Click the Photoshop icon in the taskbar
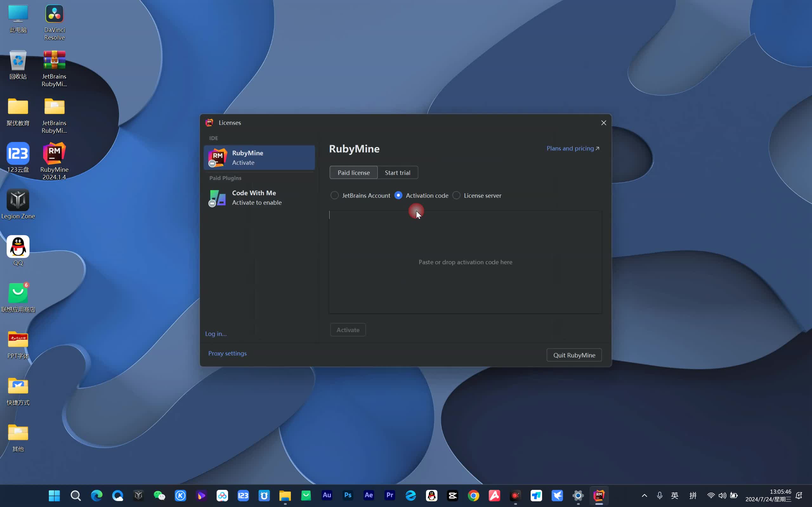Screen dimensions: 812x507 pos(348,495)
